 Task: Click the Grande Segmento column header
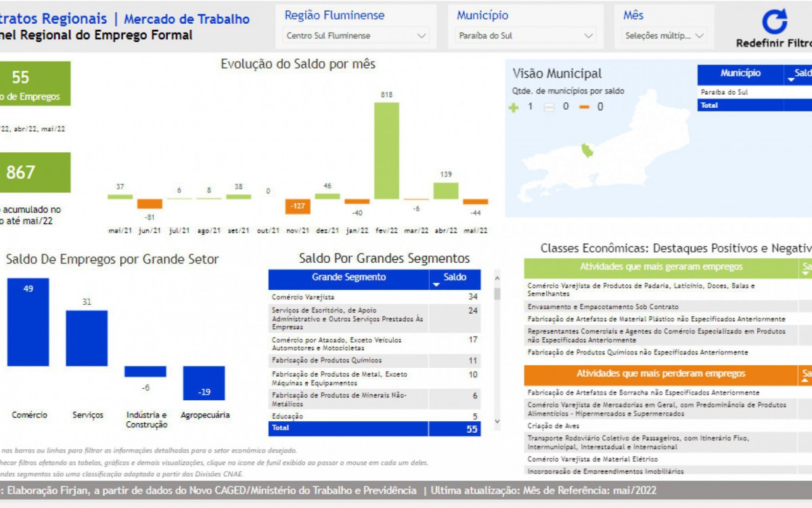tap(348, 277)
